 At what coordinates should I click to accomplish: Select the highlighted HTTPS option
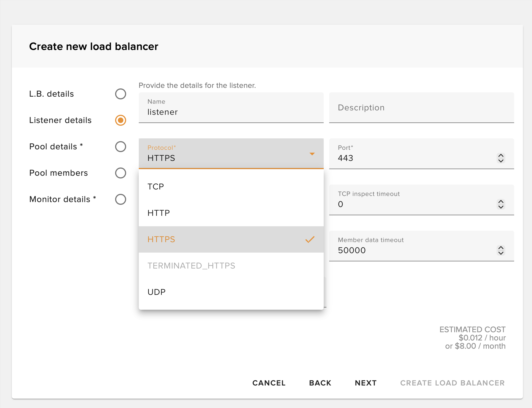coord(161,239)
